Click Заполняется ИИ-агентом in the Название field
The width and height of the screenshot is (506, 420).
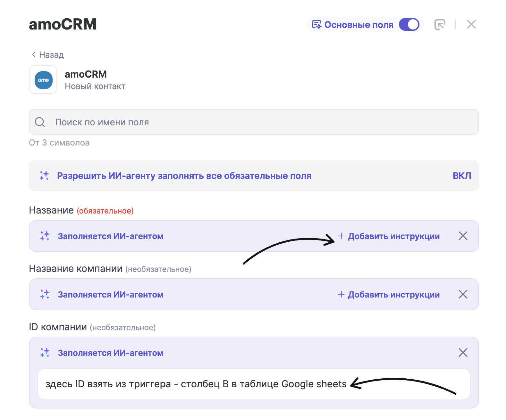click(111, 236)
